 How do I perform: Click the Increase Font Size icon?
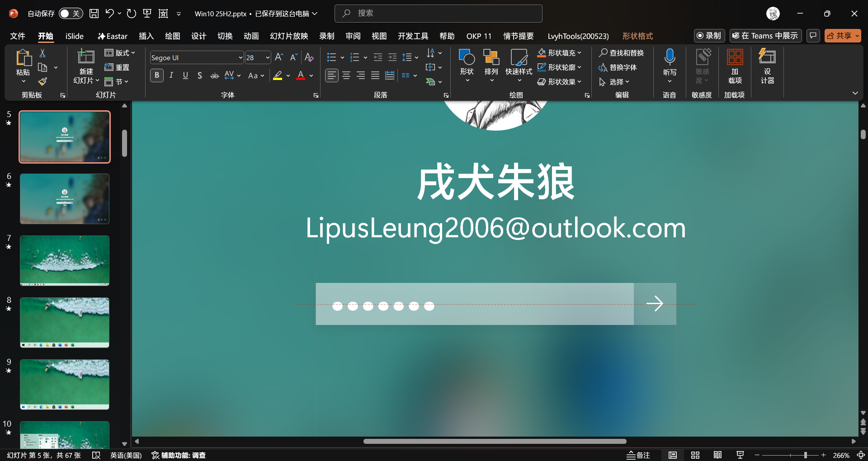click(279, 57)
